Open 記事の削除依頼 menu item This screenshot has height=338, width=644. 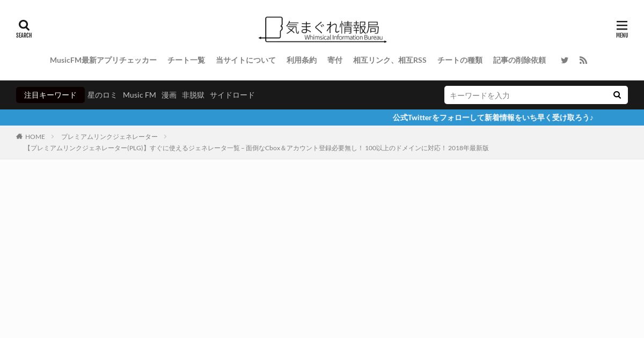(519, 60)
